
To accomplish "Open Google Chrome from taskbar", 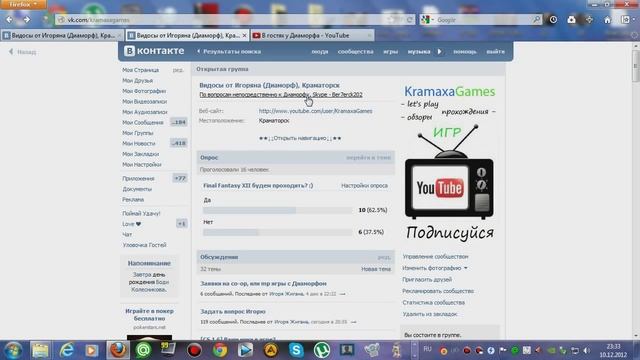I will point(220,350).
